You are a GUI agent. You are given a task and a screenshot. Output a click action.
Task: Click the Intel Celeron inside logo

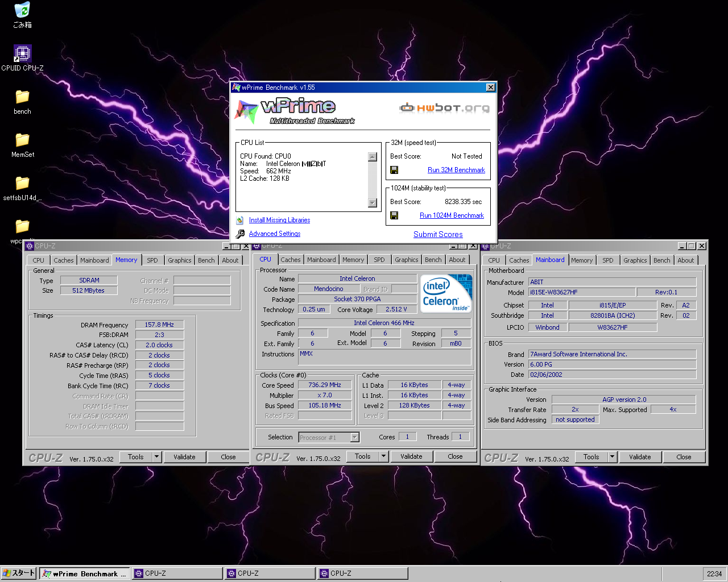click(446, 293)
